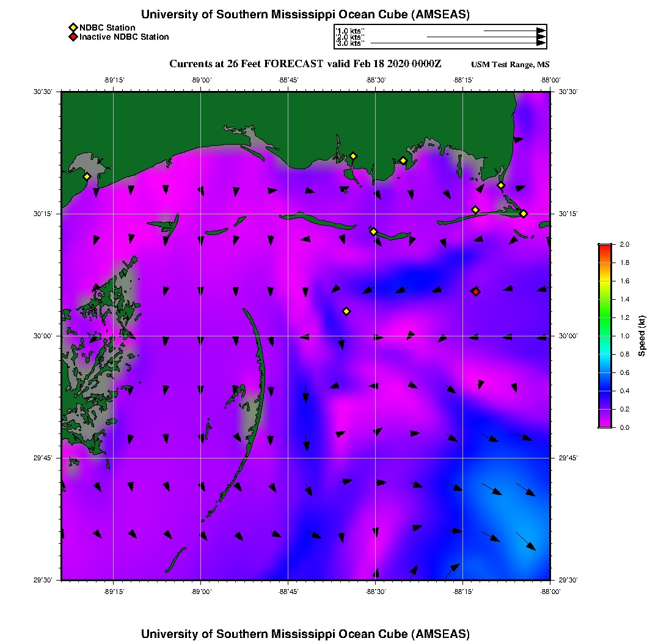Screen dimensions: 672x641
Task: Click the 1.0 kts reference arrow in the legend
Action: coord(515,31)
